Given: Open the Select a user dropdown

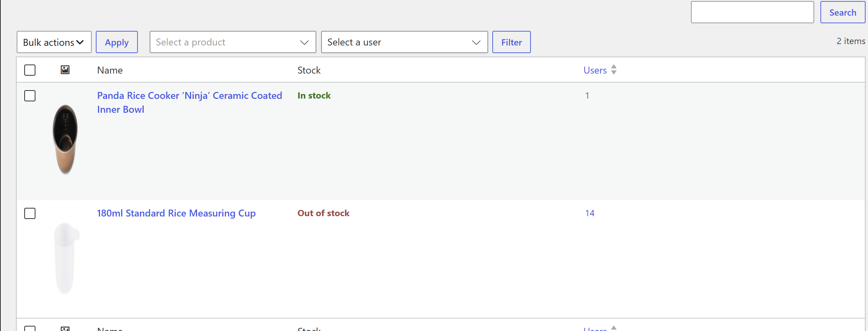Looking at the screenshot, I should (x=404, y=42).
